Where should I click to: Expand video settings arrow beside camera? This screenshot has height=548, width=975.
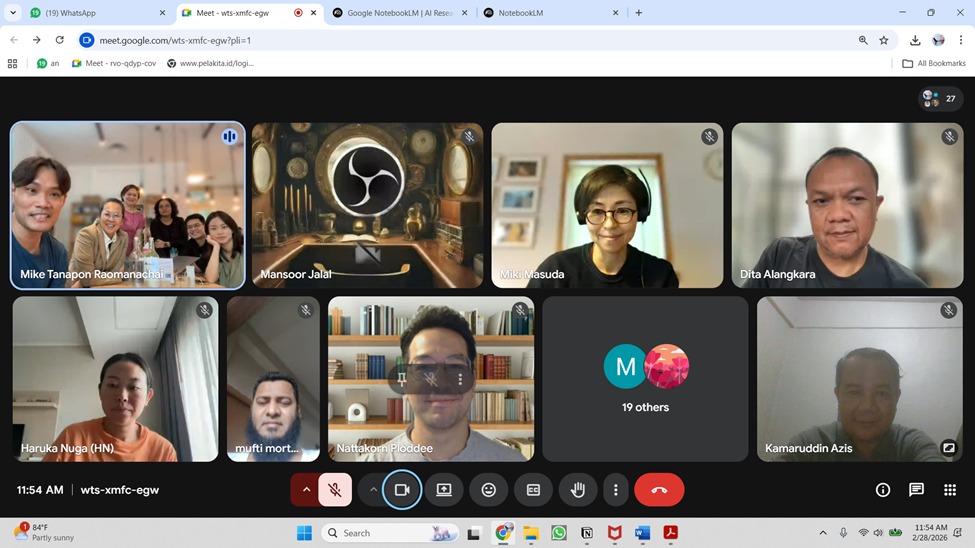[373, 490]
